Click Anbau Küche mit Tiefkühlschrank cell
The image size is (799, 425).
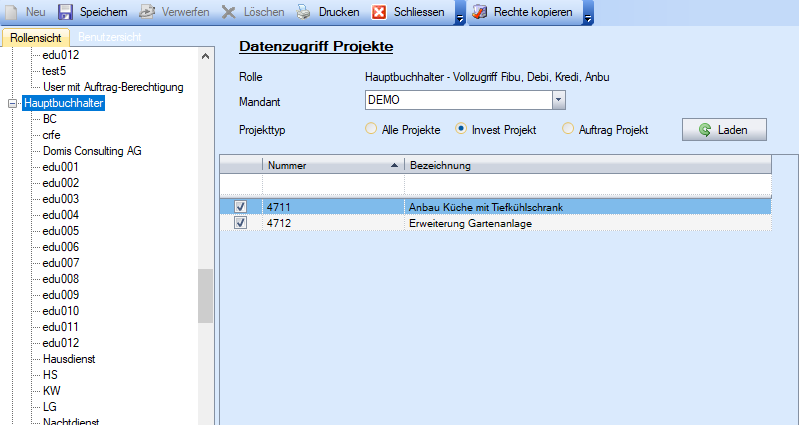[588, 207]
